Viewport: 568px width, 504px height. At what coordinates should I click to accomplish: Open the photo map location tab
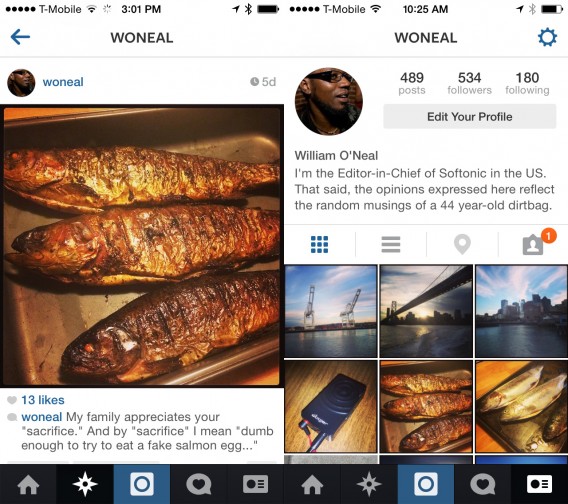click(462, 244)
